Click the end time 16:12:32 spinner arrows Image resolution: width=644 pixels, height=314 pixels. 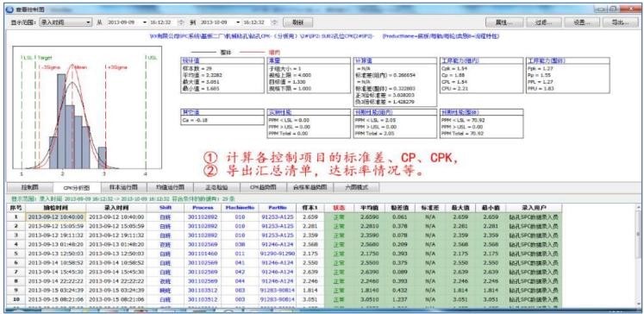275,22
